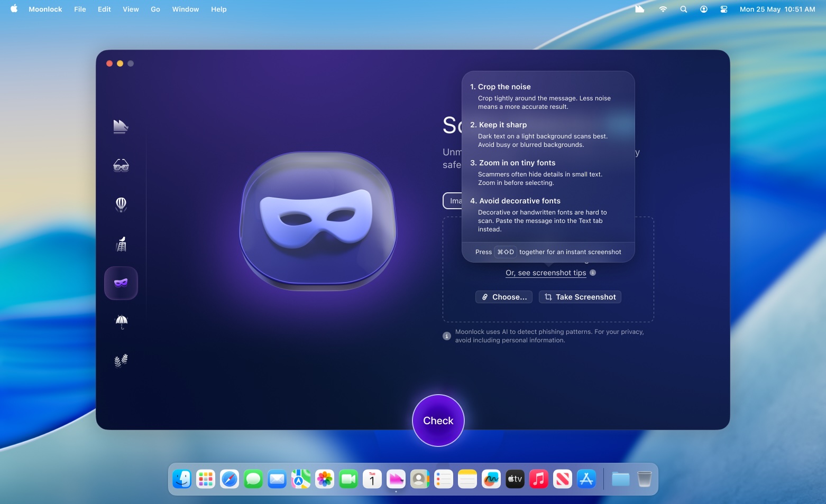Click 'Crop tightly around the message' tip text
The image size is (826, 504).
point(544,102)
